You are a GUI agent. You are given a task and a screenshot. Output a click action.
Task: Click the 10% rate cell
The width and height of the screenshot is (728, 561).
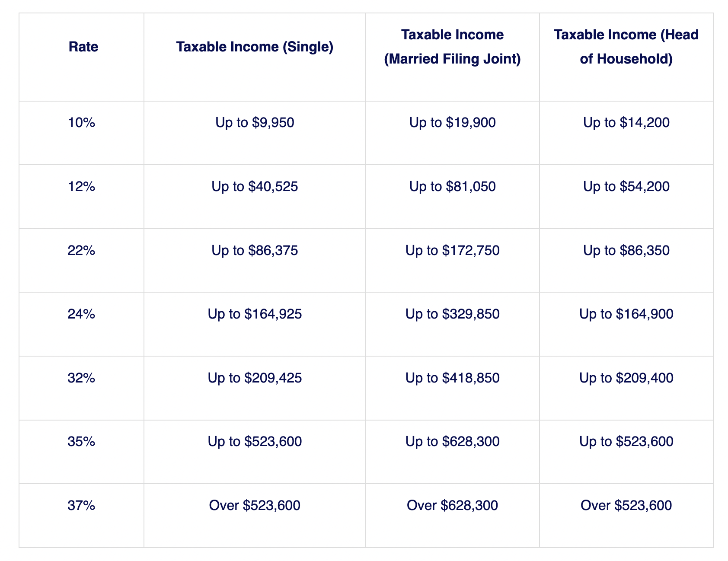pyautogui.click(x=81, y=123)
